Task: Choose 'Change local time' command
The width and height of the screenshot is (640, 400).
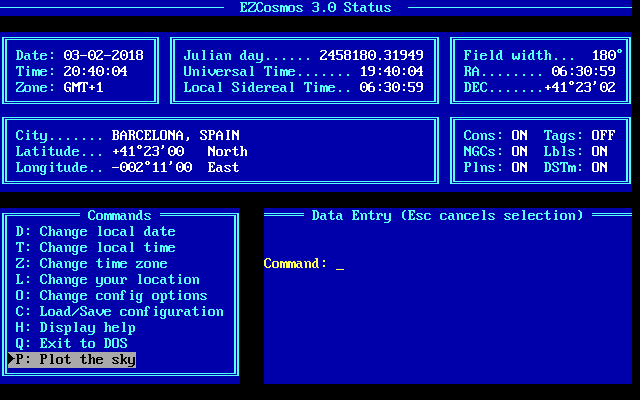Action: 95,248
